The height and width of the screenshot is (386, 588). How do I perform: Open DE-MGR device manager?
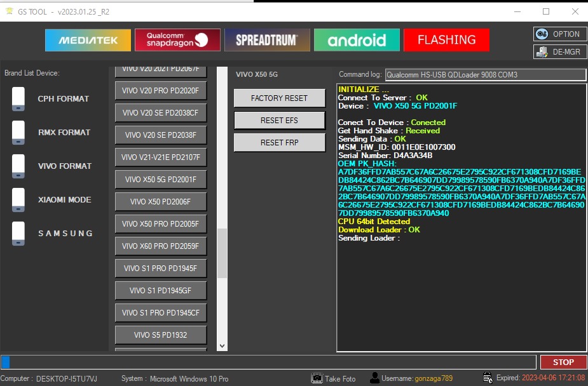(560, 51)
